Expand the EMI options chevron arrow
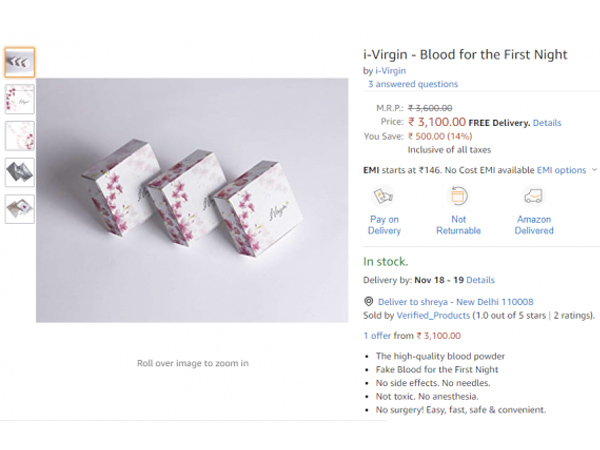This screenshot has height=450, width=600. point(595,171)
